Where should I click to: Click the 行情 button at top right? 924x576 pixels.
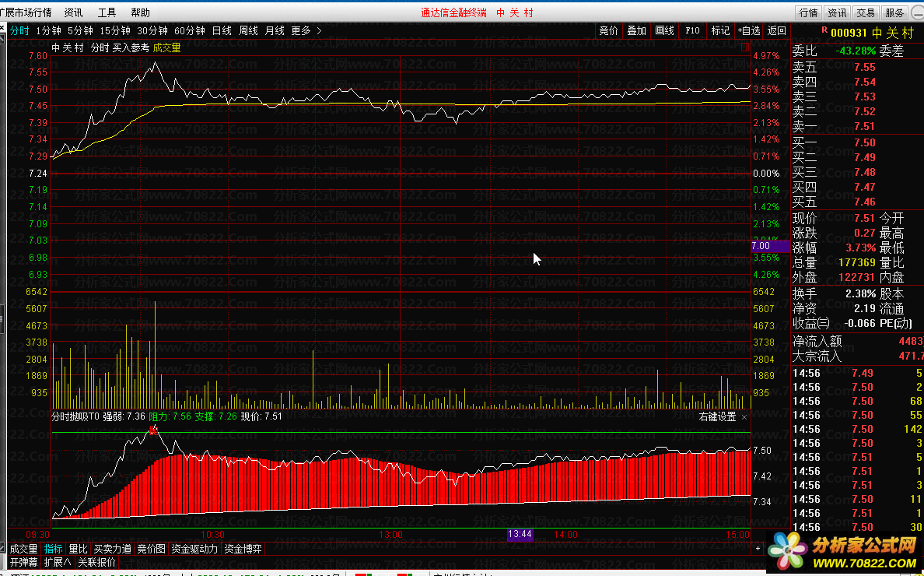tap(808, 13)
